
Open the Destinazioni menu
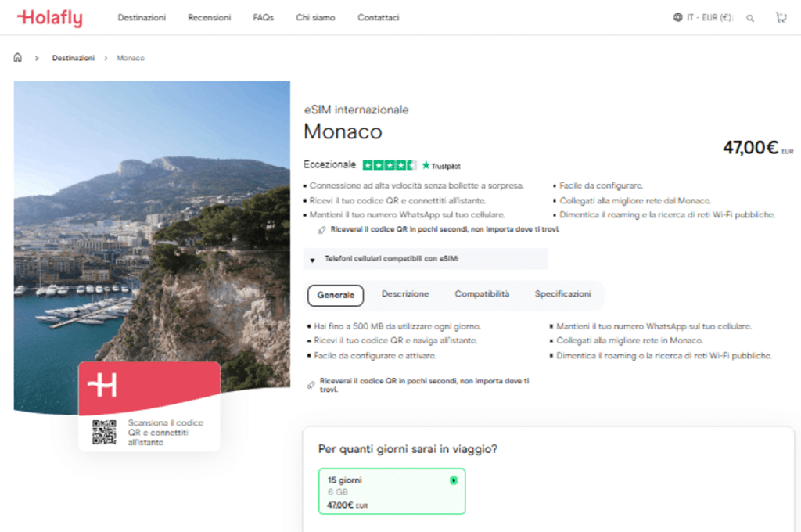pos(142,17)
